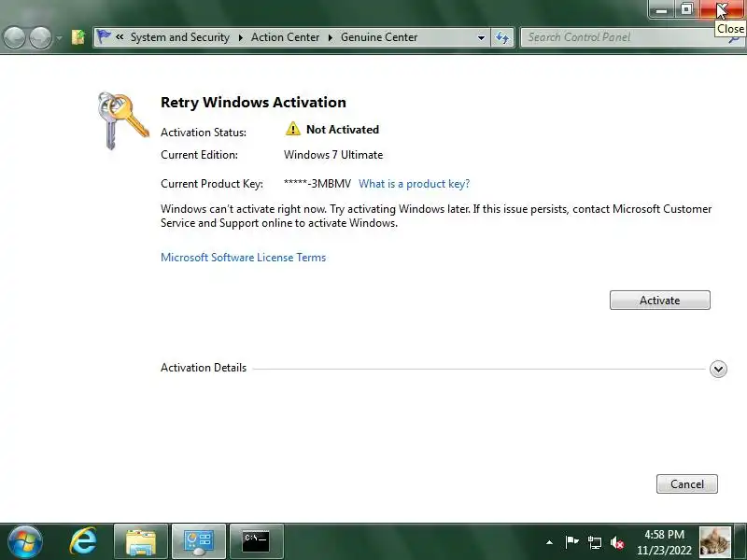Image resolution: width=747 pixels, height=560 pixels.
Task: Click the activation keys icon
Action: point(123,121)
